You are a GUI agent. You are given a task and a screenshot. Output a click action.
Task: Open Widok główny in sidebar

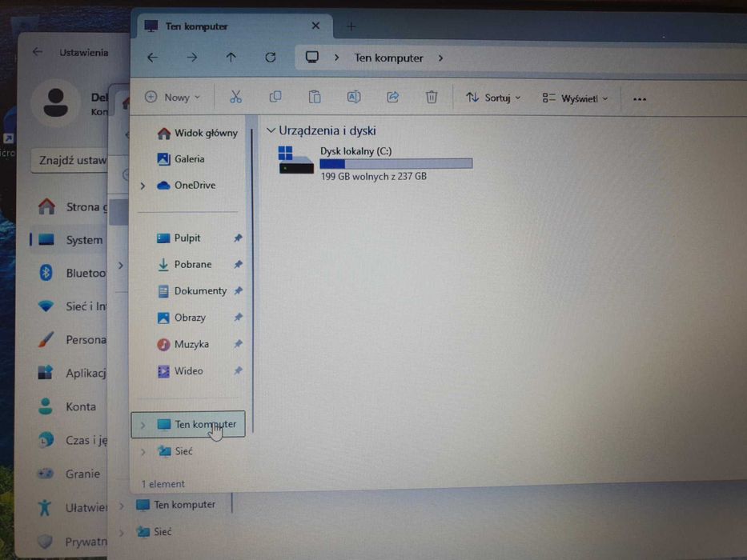click(197, 133)
